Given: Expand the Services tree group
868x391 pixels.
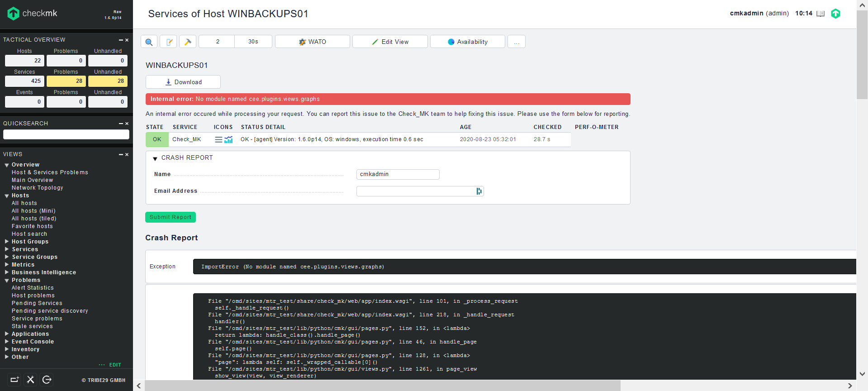Looking at the screenshot, I should [7, 249].
